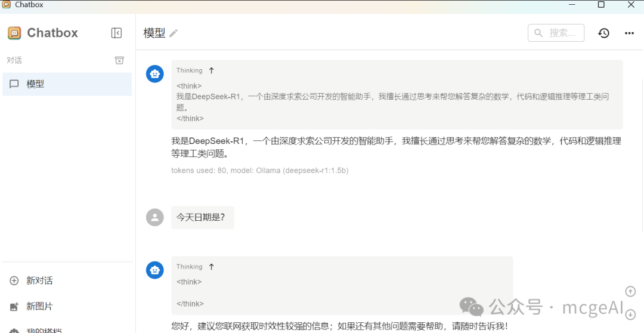Click the plus icon next to 新对话
The width and height of the screenshot is (644, 333).
click(14, 281)
